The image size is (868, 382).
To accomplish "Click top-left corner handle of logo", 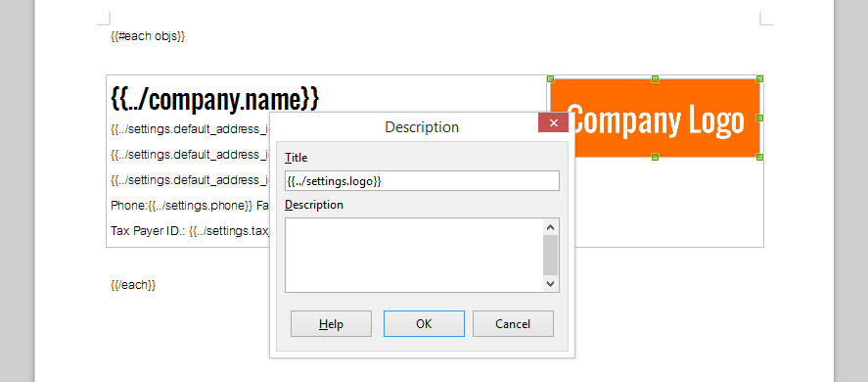I will click(x=550, y=78).
